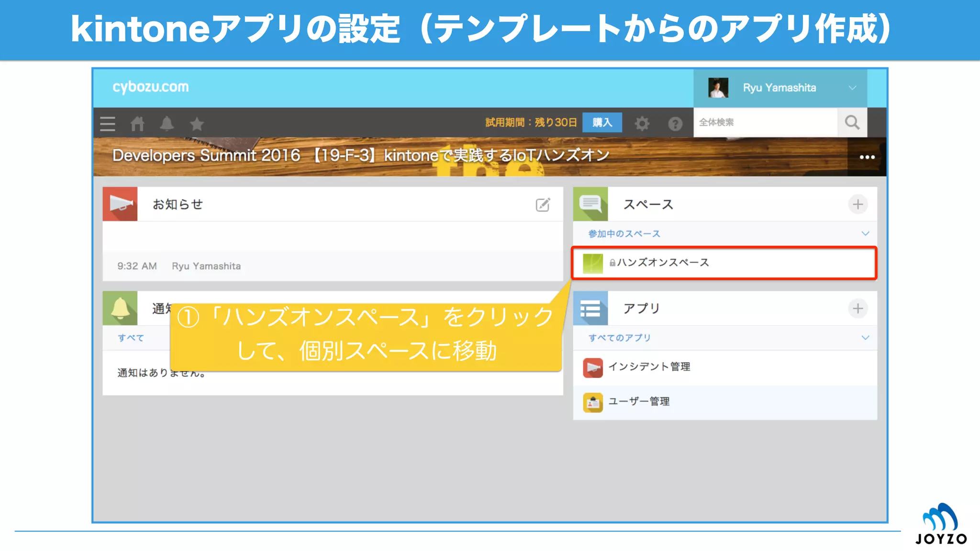Edit the お知らせ announcement with pencil icon

point(543,205)
